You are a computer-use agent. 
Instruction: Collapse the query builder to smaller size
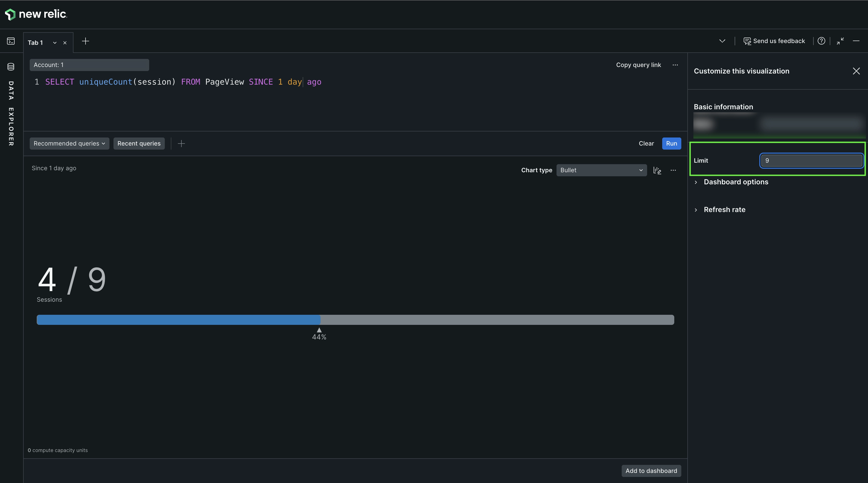tap(840, 41)
